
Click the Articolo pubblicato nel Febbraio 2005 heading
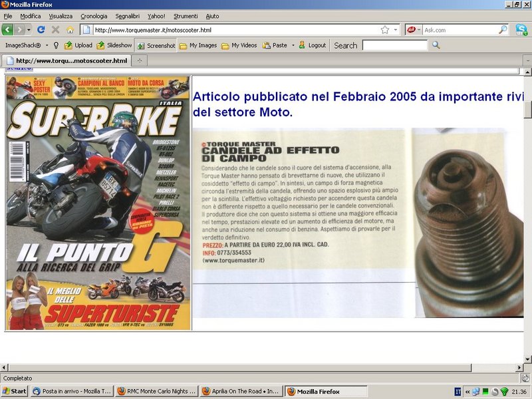(x=358, y=104)
